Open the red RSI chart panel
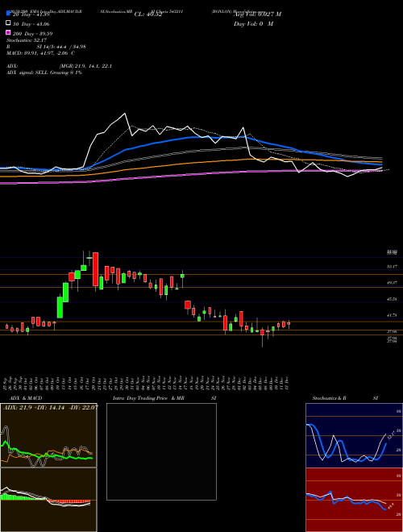This screenshot has height=532, width=403. pos(354,500)
